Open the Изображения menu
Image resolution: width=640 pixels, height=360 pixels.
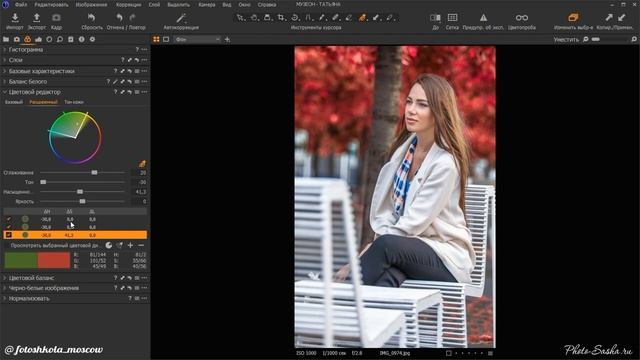[x=91, y=5]
